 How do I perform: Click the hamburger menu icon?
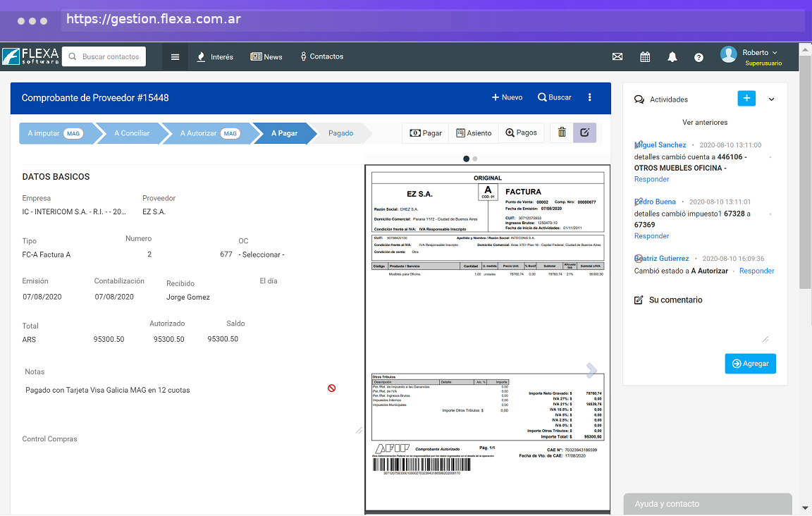(175, 57)
